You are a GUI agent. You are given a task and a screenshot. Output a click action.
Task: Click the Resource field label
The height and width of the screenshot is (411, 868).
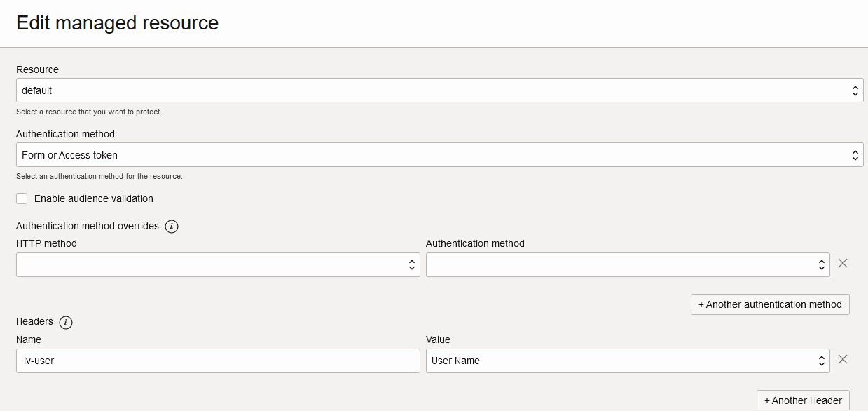coord(38,69)
